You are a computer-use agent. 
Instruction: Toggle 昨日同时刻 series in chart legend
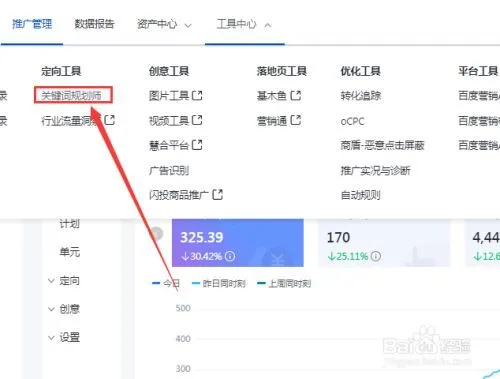coord(219,284)
